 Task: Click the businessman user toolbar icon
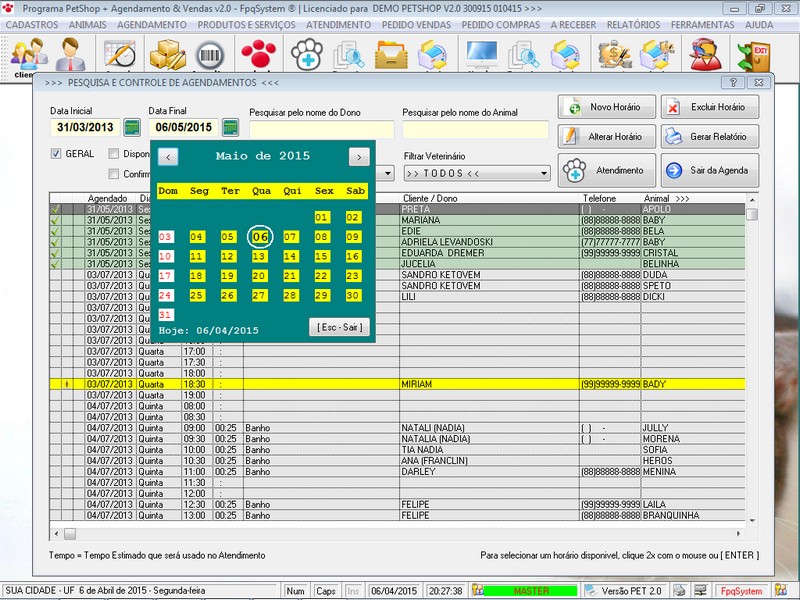coord(70,54)
